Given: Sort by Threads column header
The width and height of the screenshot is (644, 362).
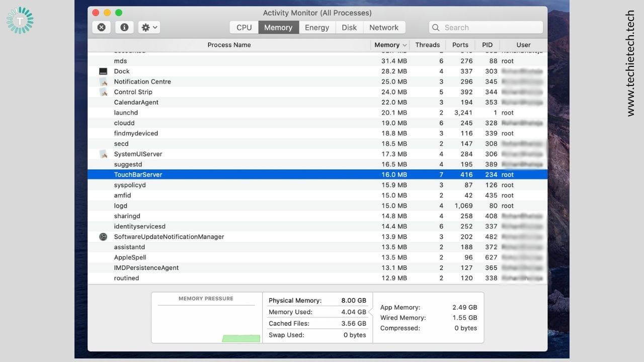Looking at the screenshot, I should [428, 45].
